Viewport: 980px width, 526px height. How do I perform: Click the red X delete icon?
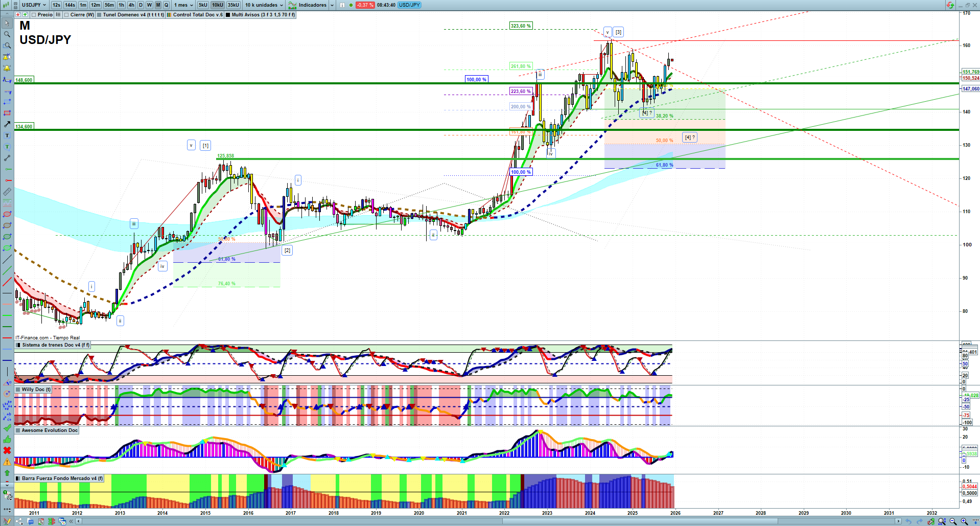click(x=7, y=450)
